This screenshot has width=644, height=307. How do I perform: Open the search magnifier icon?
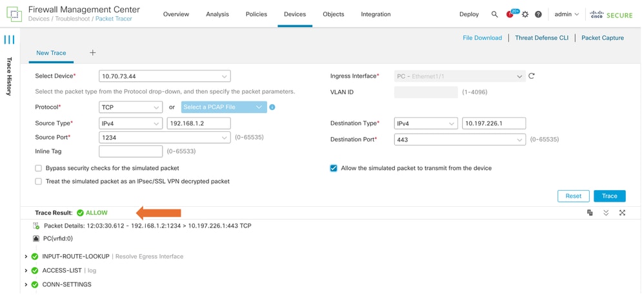(494, 14)
